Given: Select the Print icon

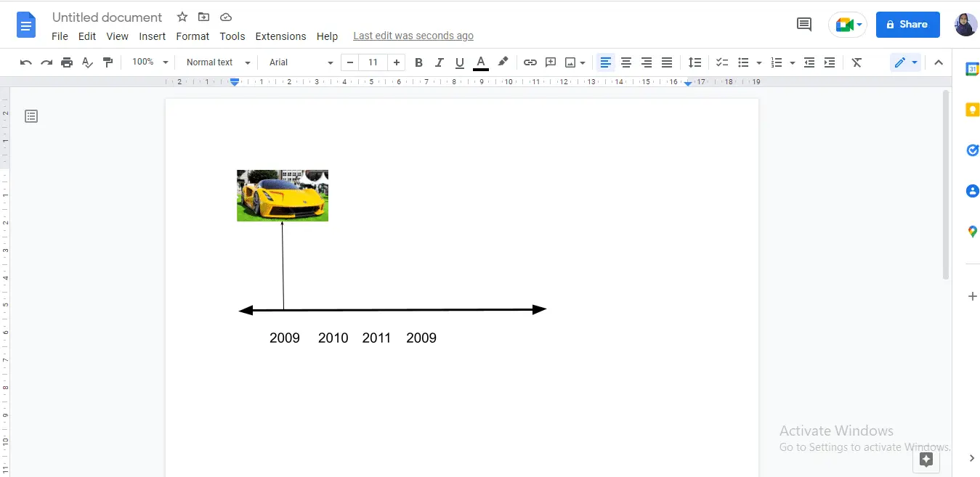Looking at the screenshot, I should [x=66, y=62].
